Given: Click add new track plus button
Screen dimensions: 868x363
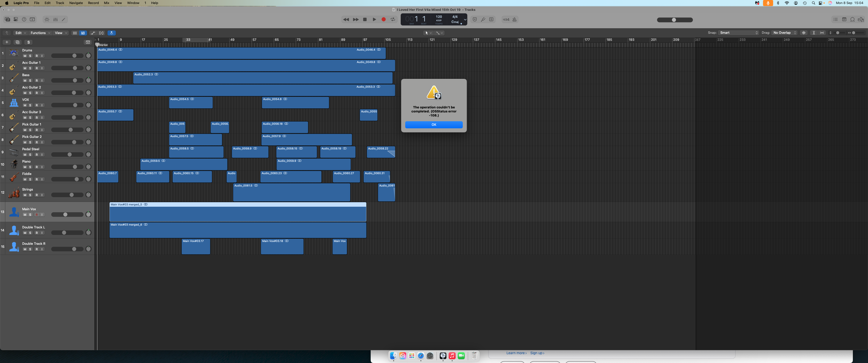Looking at the screenshot, I should tap(7, 42).
